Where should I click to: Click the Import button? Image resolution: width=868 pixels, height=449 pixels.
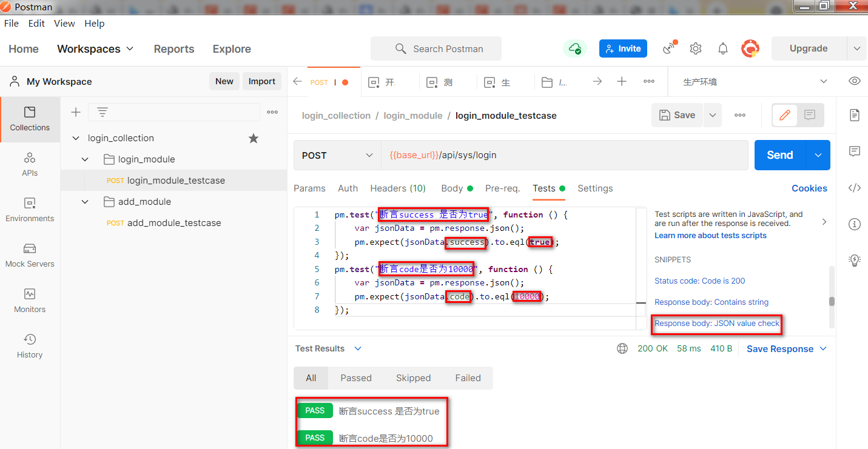pyautogui.click(x=262, y=81)
